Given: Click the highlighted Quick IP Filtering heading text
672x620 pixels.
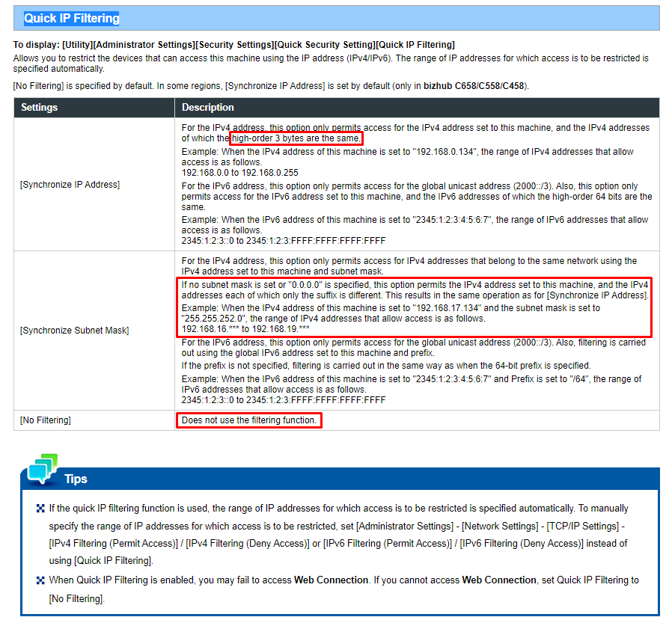Looking at the screenshot, I should click(x=72, y=18).
